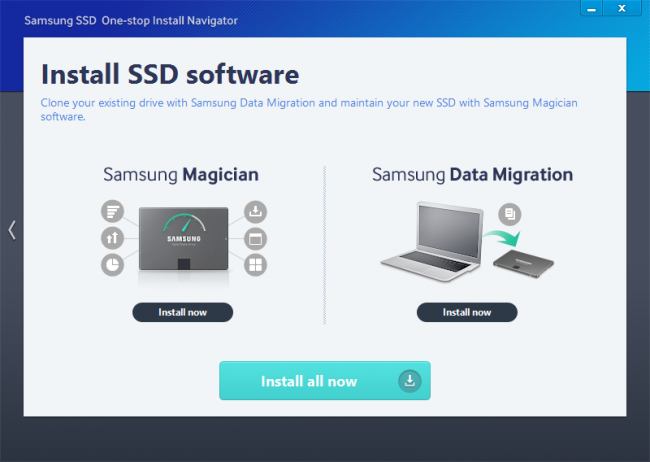
Task: Go back using the left chevron arrow
Action: click(x=12, y=230)
